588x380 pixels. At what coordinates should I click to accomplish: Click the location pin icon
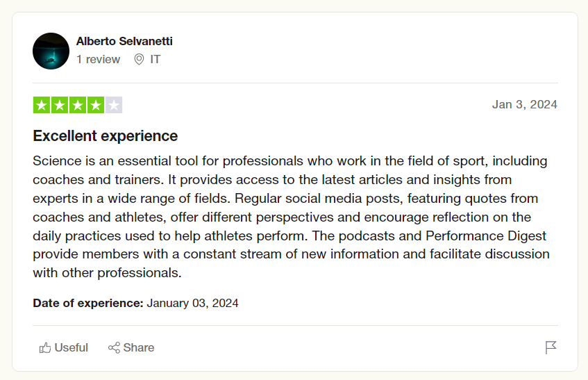[x=139, y=59]
